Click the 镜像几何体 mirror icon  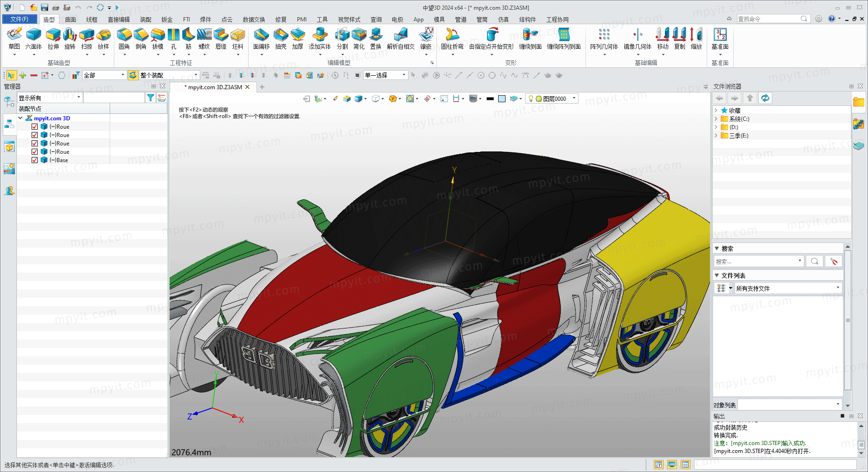tap(638, 38)
